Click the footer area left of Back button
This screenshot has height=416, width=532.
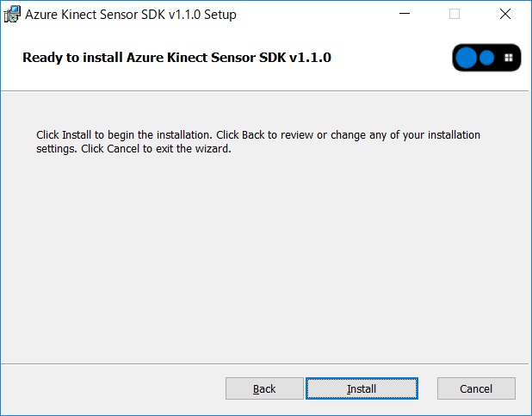[112, 388]
